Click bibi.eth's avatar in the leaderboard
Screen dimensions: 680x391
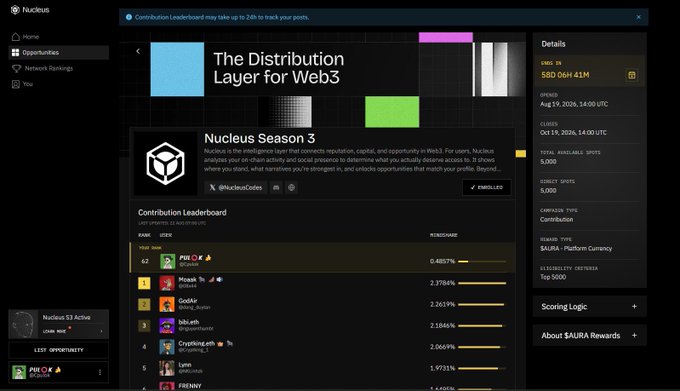coord(167,326)
